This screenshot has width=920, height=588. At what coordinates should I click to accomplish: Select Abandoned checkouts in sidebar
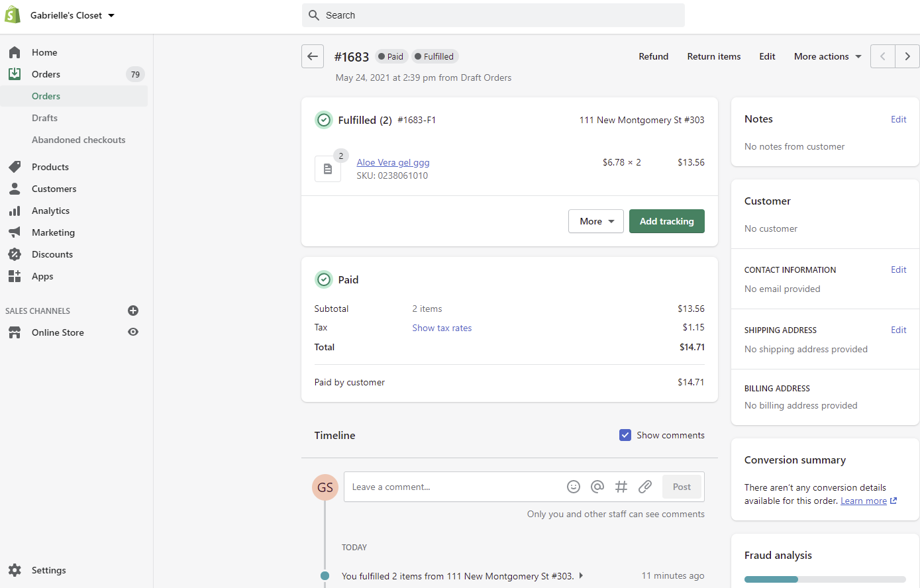click(x=78, y=140)
